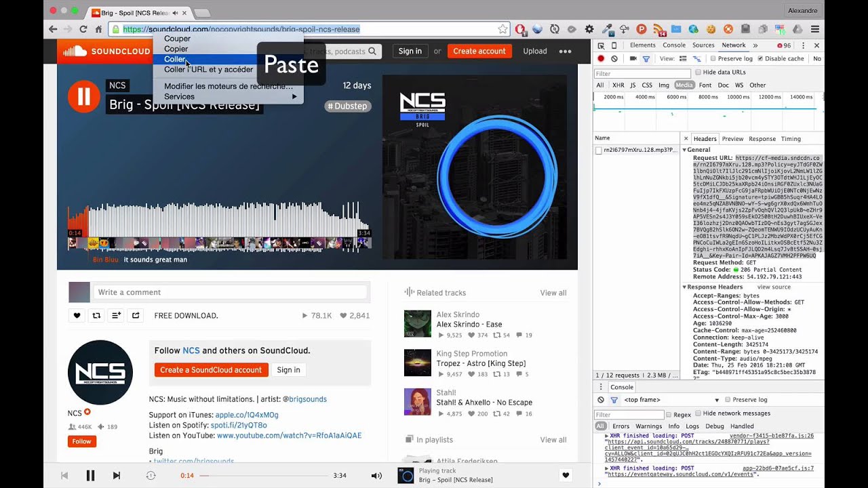868x488 pixels.
Task: Open the Console drawer three-dot menu
Action: click(601, 387)
